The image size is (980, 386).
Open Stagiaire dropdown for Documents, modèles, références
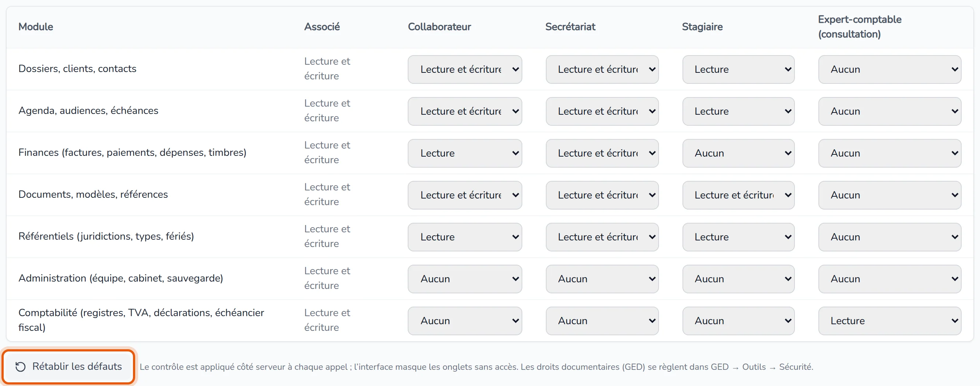(738, 195)
